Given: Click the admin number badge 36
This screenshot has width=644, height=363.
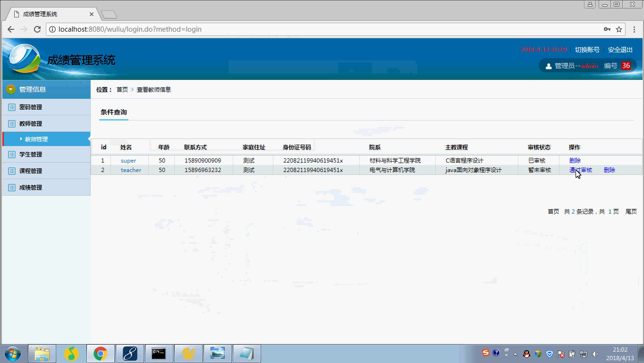Looking at the screenshot, I should 626,66.
